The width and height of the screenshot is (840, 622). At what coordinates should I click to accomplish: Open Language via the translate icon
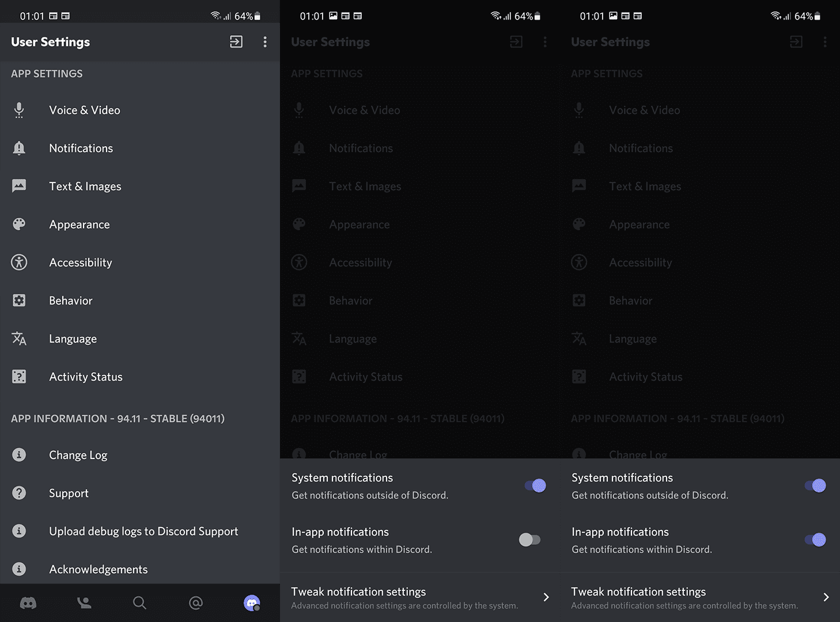click(19, 339)
